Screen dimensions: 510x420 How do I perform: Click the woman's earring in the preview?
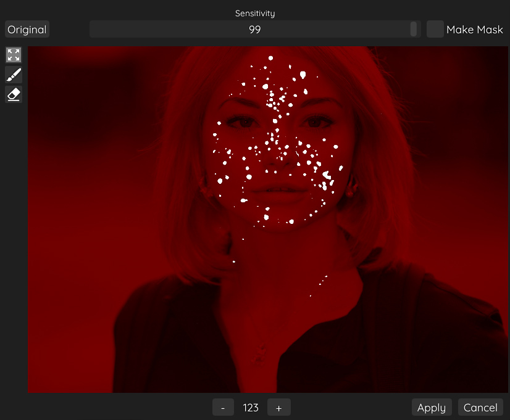pos(350,192)
